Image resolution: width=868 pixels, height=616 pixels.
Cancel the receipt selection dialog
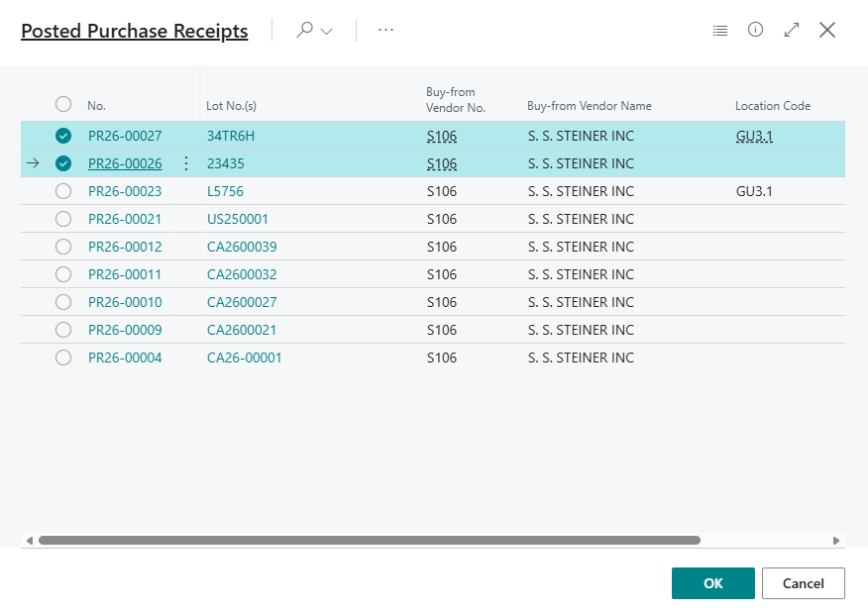(804, 583)
